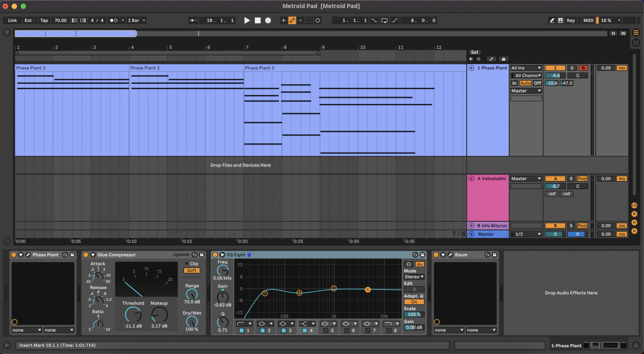Open the All Channels input channel dropdown
The width and height of the screenshot is (644, 354).
(x=526, y=76)
